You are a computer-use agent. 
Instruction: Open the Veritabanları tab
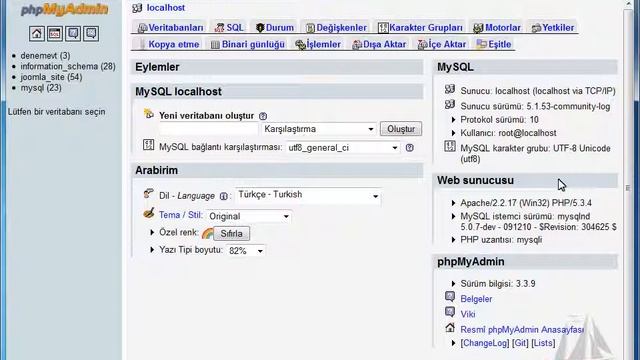point(170,28)
